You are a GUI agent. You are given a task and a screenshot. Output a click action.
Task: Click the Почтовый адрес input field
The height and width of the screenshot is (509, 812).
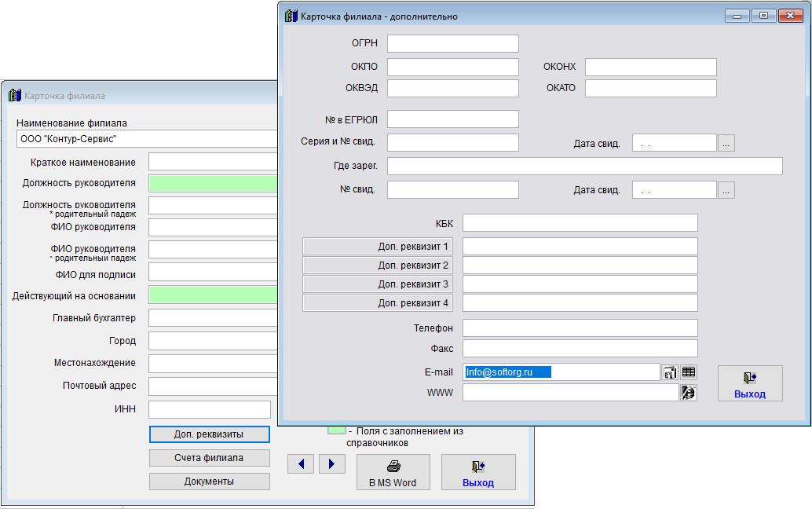[x=214, y=386]
